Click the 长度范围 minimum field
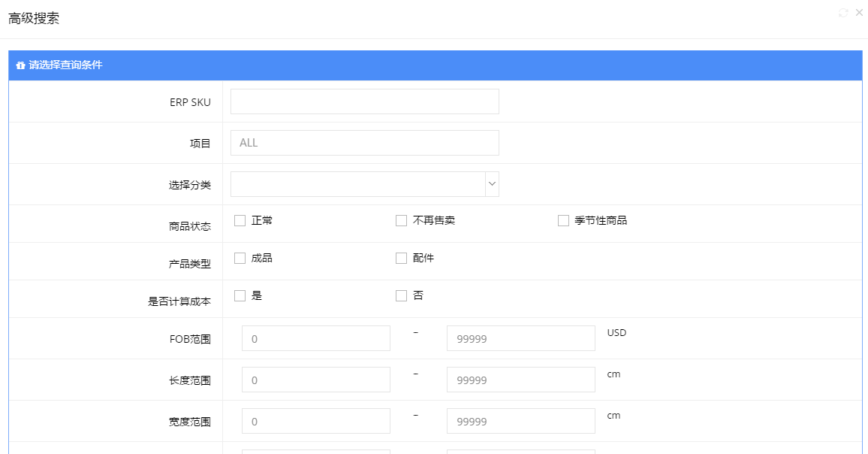 coord(316,380)
